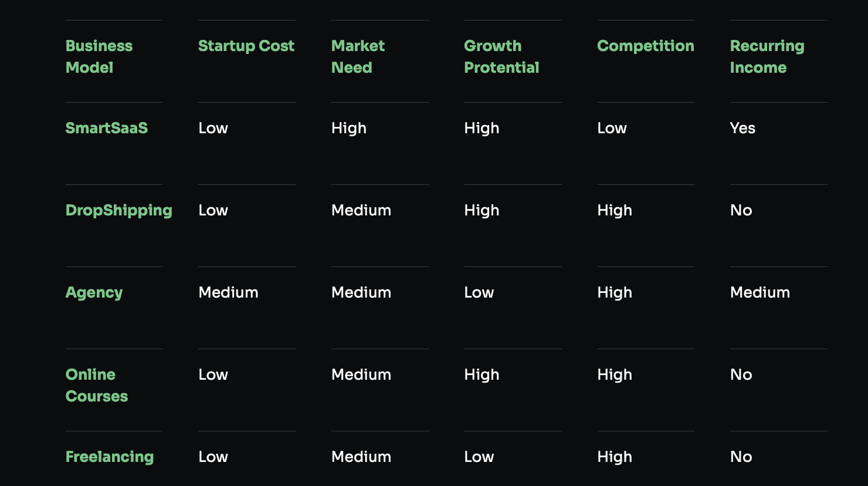Image resolution: width=868 pixels, height=486 pixels.
Task: Select the Market Need header cell
Action: 358,56
